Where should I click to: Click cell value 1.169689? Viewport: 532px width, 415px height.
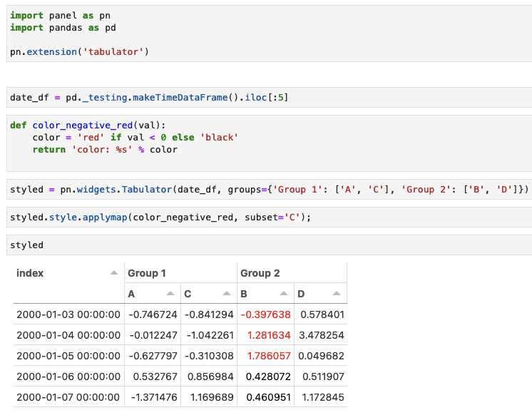pyautogui.click(x=212, y=397)
